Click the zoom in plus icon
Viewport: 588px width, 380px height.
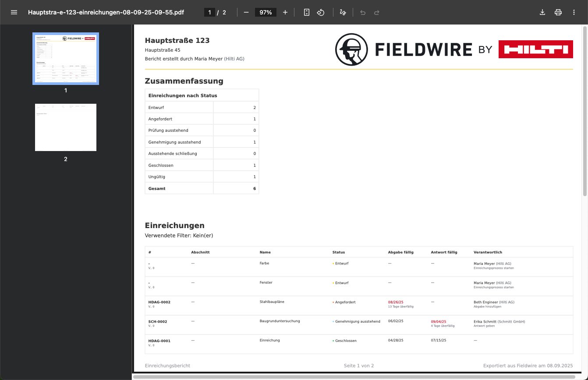[285, 12]
